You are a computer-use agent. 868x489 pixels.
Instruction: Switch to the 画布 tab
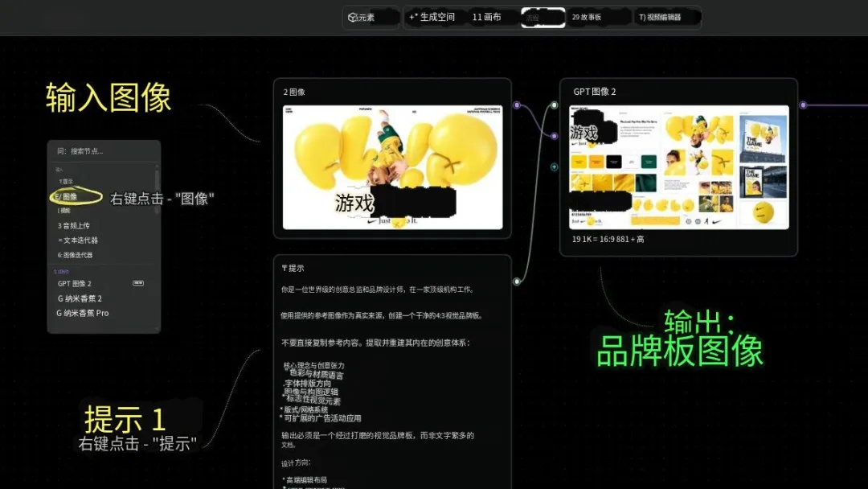[486, 17]
